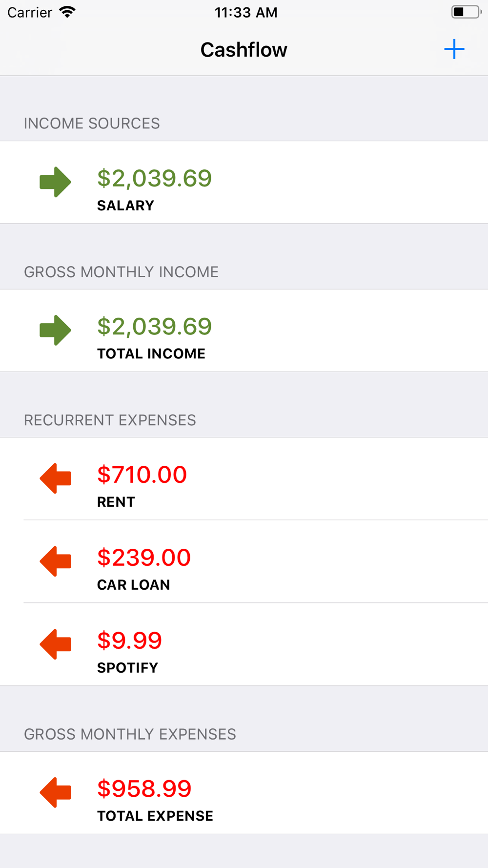Tap the Wi-Fi status icon
Image resolution: width=488 pixels, height=868 pixels.
pyautogui.click(x=67, y=12)
